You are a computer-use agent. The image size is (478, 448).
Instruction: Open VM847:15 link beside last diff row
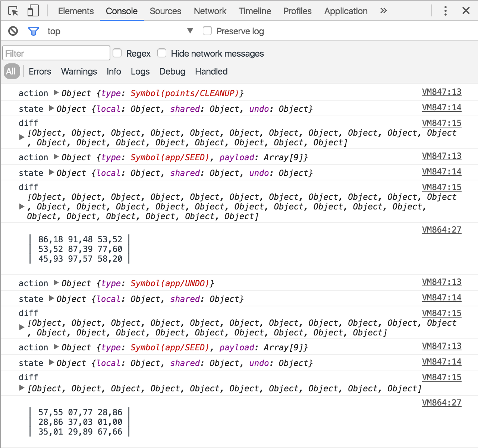pos(441,377)
